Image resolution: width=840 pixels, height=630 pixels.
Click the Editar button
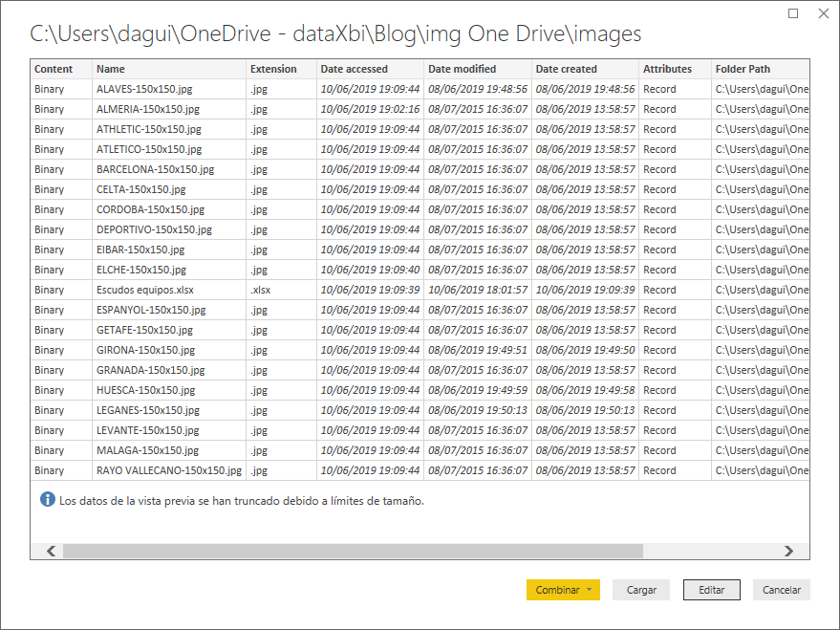711,590
